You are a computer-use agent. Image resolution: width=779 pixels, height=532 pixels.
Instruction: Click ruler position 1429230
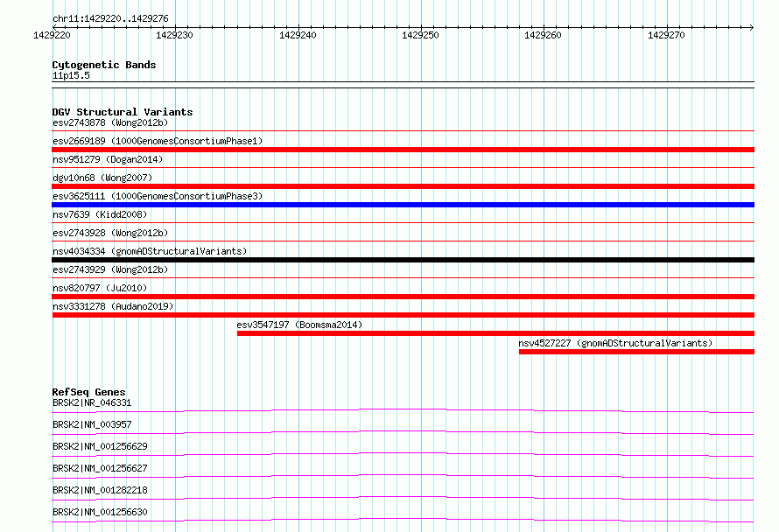point(174,35)
